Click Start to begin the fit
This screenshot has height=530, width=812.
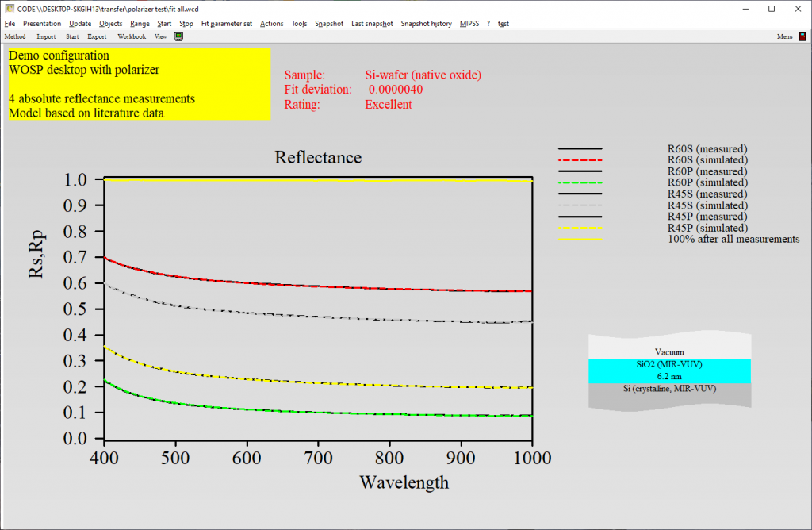164,23
